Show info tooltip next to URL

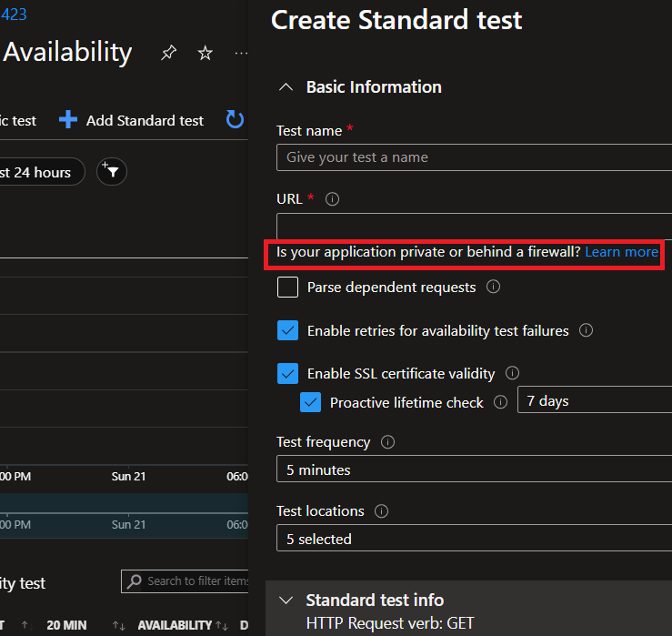(x=332, y=199)
